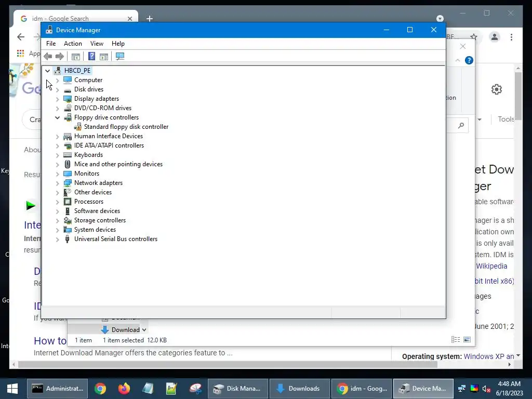Click the Display adapters category icon

tap(68, 99)
